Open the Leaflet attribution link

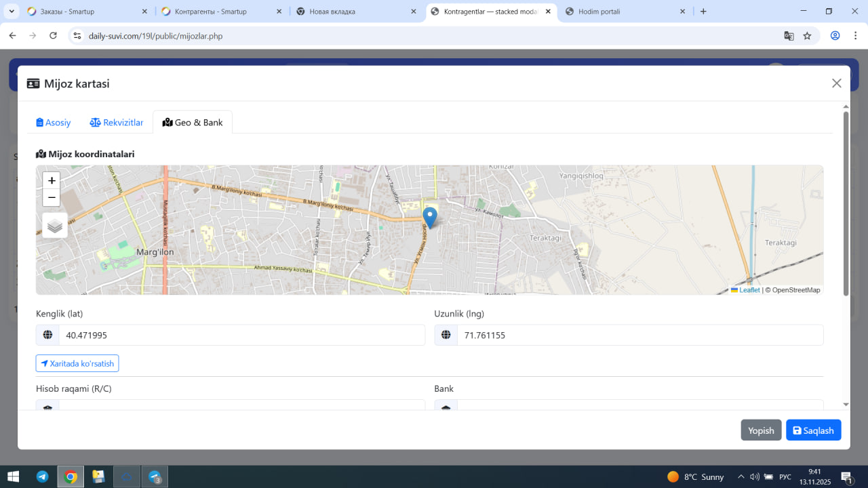(749, 290)
